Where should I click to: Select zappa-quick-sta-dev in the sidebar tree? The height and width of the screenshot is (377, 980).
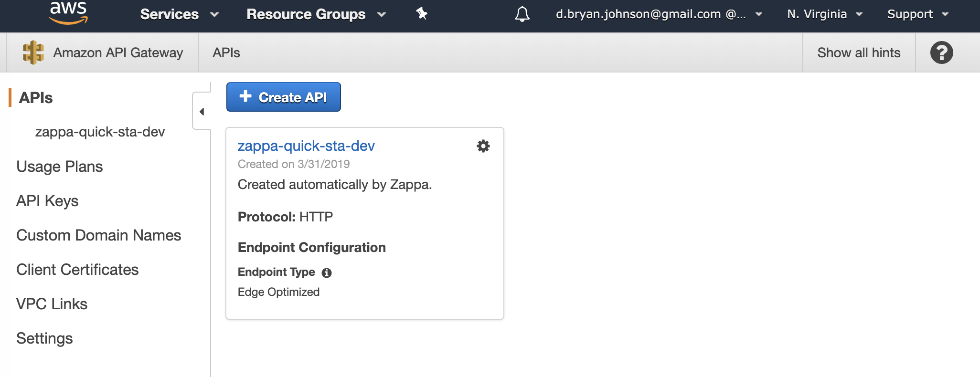point(100,132)
